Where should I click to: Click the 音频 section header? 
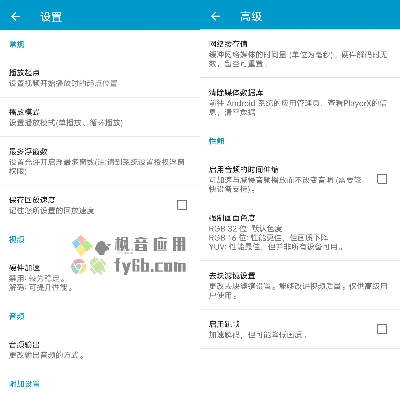point(17,316)
